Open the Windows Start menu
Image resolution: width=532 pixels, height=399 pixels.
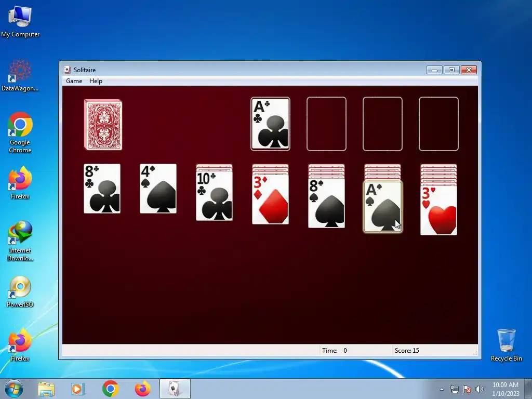[x=14, y=389]
